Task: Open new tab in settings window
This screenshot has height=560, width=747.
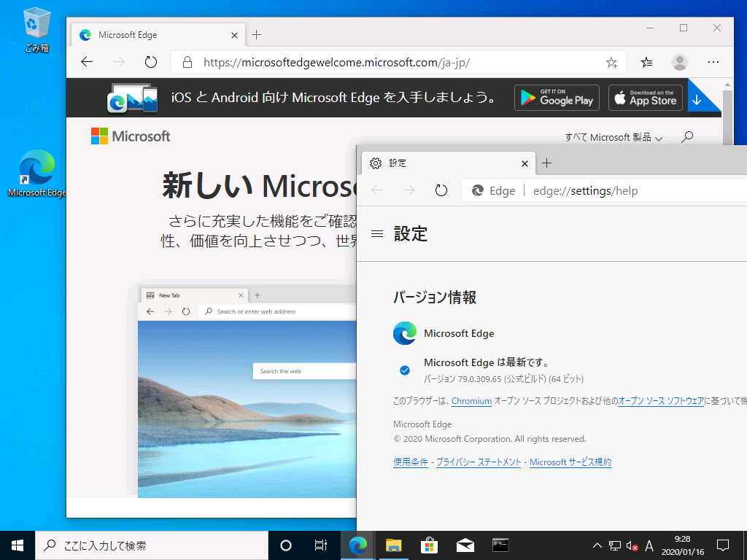Action: (547, 163)
